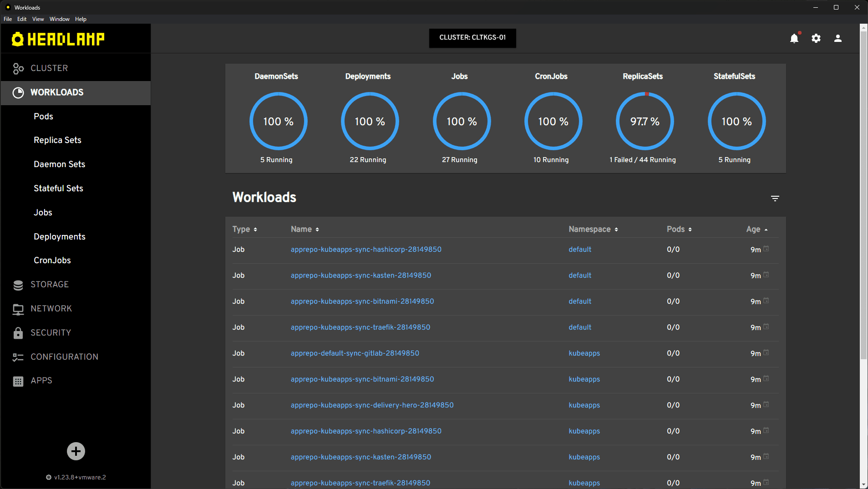Sort table by Pods column

click(x=679, y=229)
